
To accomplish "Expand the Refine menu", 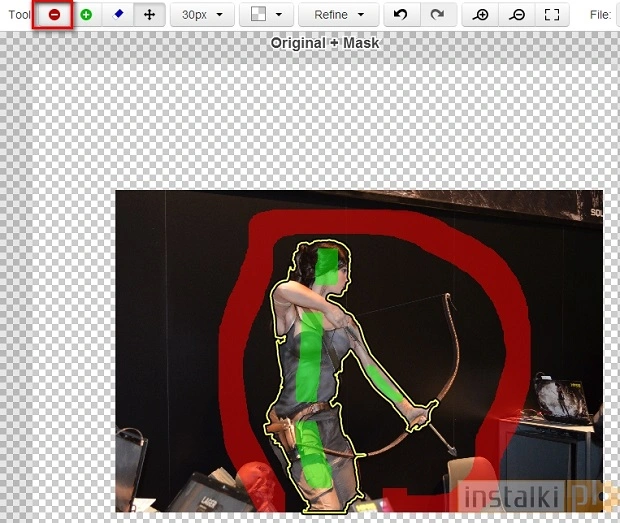I will (338, 15).
